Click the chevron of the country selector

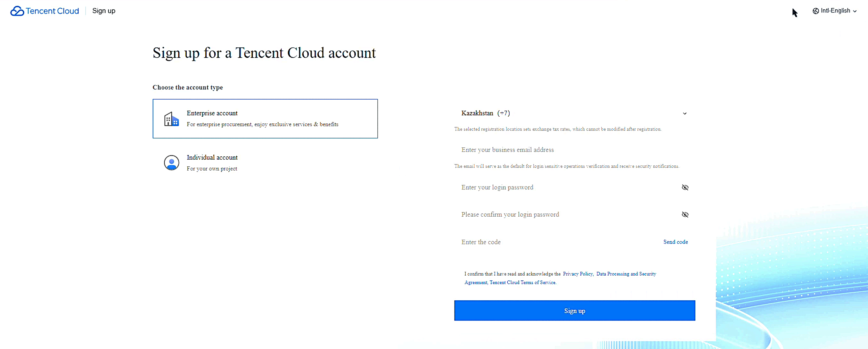(x=685, y=114)
